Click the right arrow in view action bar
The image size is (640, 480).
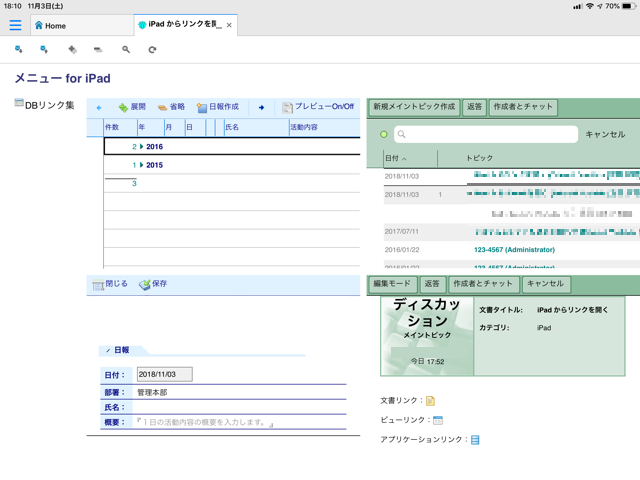(262, 108)
